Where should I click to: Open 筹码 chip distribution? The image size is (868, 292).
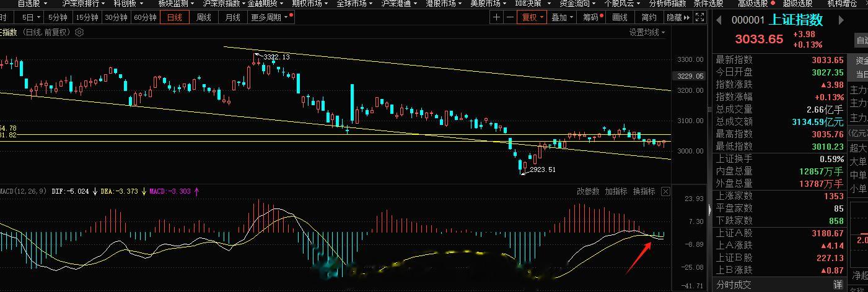590,17
